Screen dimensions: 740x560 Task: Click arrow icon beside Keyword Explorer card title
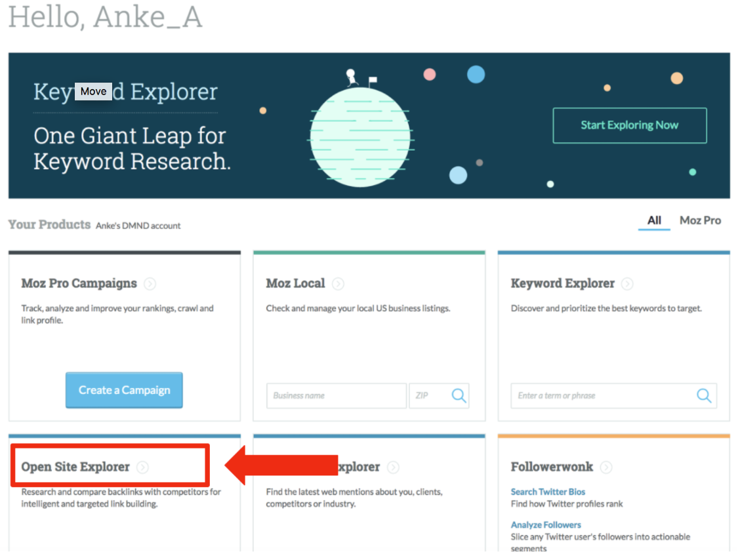[x=627, y=284]
